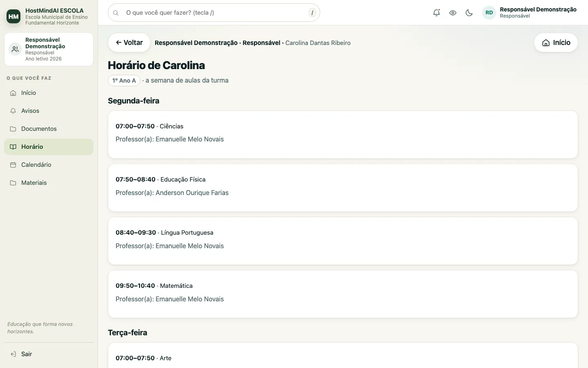Open the RD user avatar
The width and height of the screenshot is (588, 368).
(x=489, y=13)
